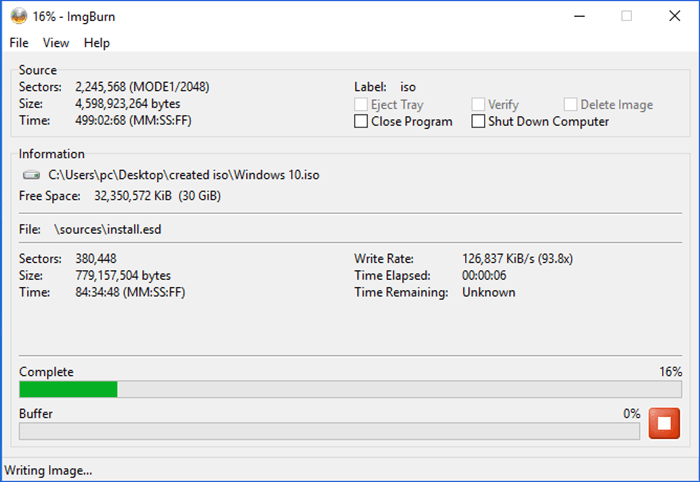Toggle the Eject Tray checkbox
700x482 pixels.
(x=361, y=105)
